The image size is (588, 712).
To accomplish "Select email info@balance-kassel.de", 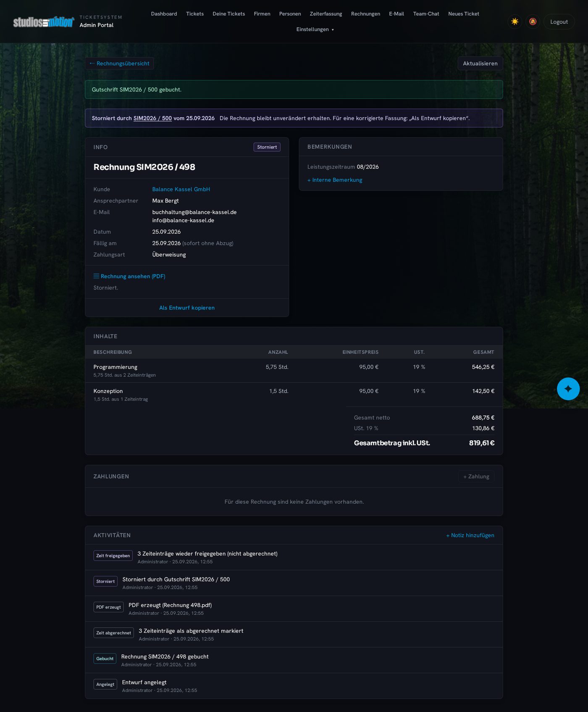I will point(183,220).
